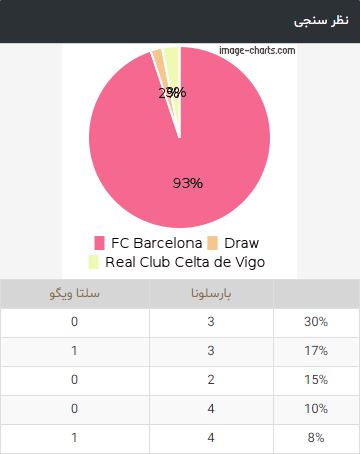Click Barcelona score 4 in the 10% row
Screen dimensions: 361x454
pos(211,409)
